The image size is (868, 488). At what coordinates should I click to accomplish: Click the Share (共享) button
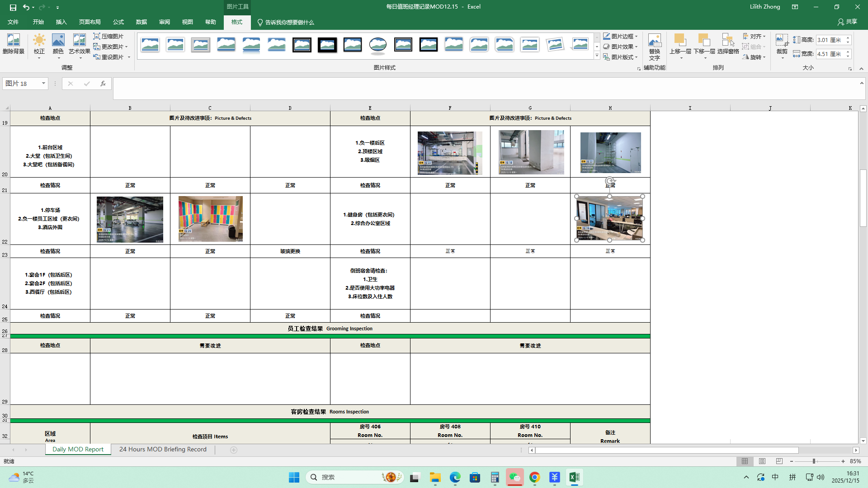click(847, 22)
